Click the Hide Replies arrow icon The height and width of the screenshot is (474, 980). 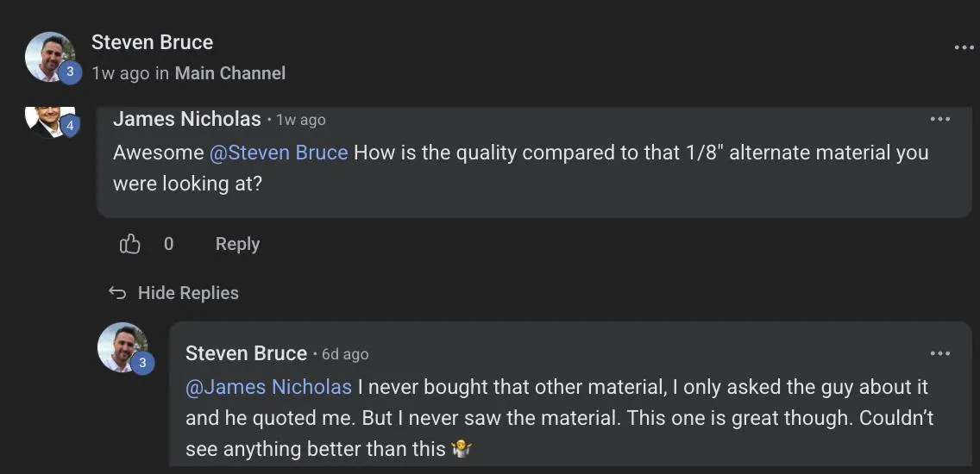116,292
